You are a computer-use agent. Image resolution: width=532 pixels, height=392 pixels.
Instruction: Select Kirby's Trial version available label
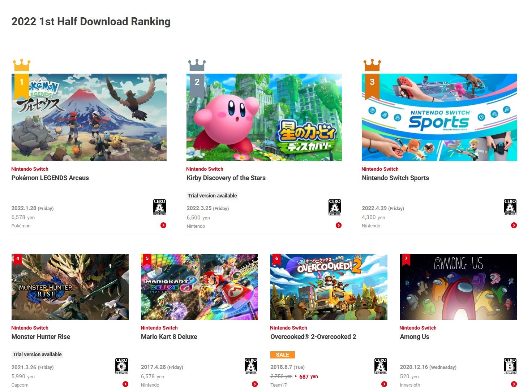(213, 196)
